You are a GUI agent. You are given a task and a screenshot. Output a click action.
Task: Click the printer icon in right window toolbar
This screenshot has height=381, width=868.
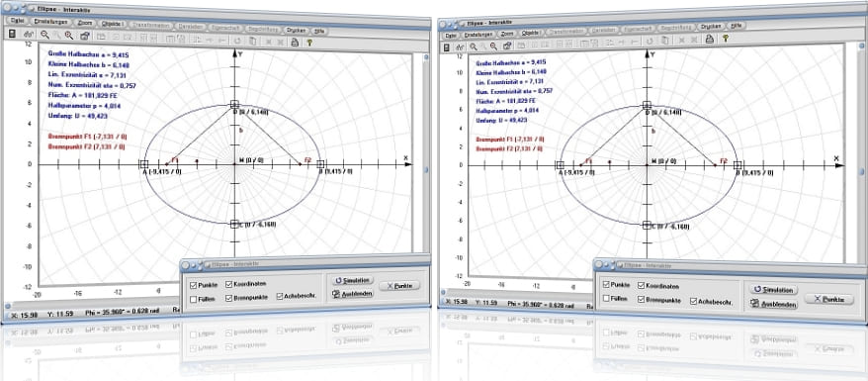[709, 39]
